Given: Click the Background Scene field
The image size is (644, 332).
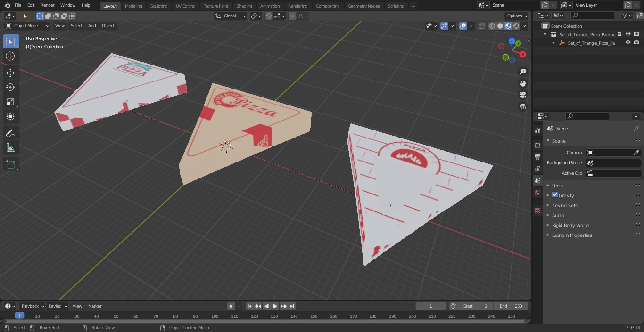Looking at the screenshot, I should (x=613, y=163).
